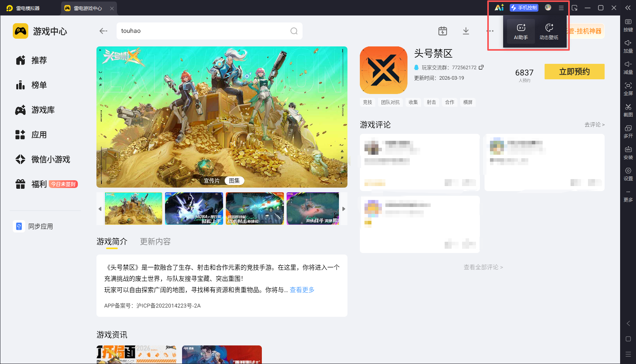Open the hamburger menu in title bar
This screenshot has width=636, height=364.
tap(561, 8)
